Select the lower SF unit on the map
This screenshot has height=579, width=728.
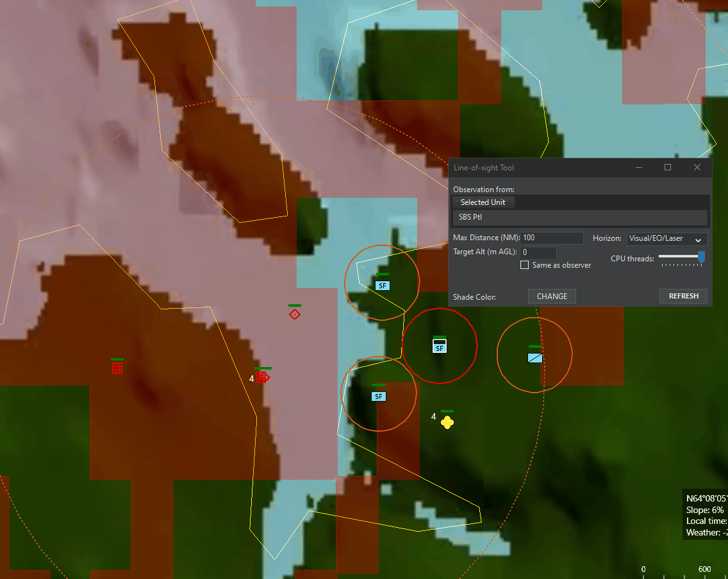(x=379, y=396)
